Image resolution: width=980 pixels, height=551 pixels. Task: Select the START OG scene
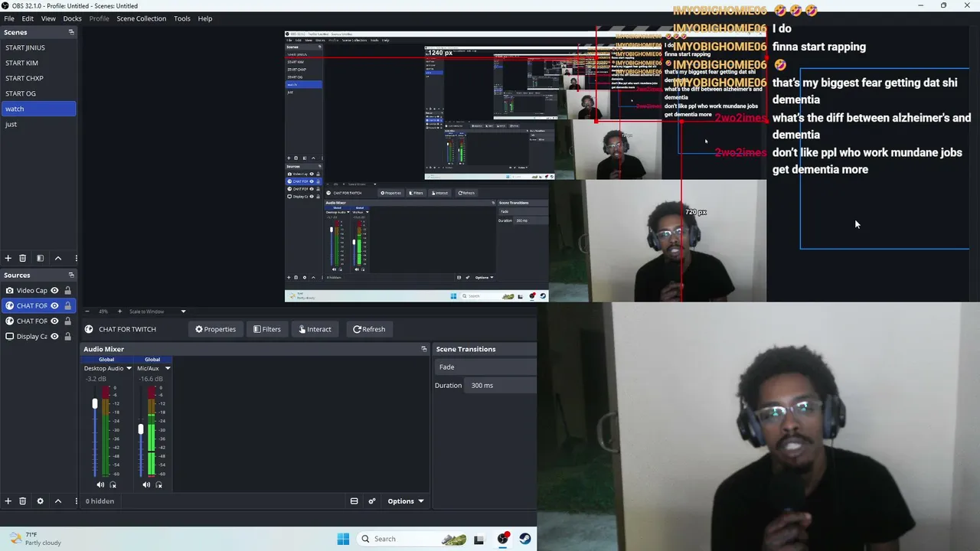pos(38,93)
